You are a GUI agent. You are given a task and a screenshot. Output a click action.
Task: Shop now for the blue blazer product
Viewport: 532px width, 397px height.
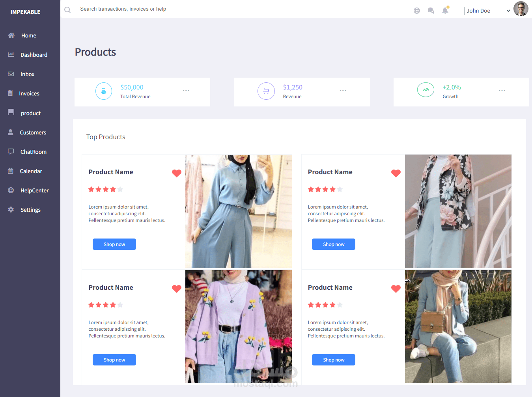[x=334, y=360]
